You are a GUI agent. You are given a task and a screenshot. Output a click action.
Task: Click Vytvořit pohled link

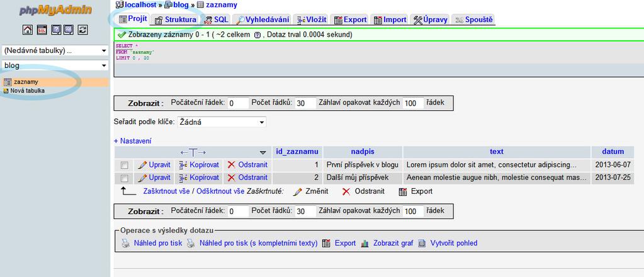[x=454, y=243]
